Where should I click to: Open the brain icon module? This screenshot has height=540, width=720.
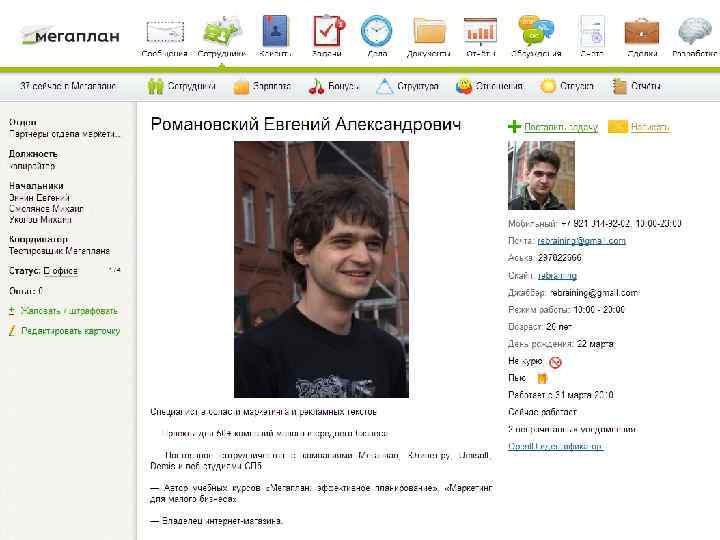(695, 31)
